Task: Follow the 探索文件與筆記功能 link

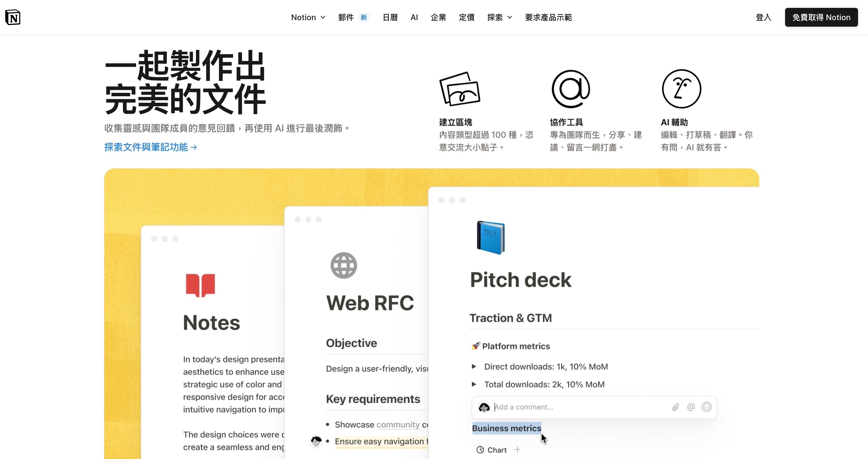Action: tap(150, 147)
